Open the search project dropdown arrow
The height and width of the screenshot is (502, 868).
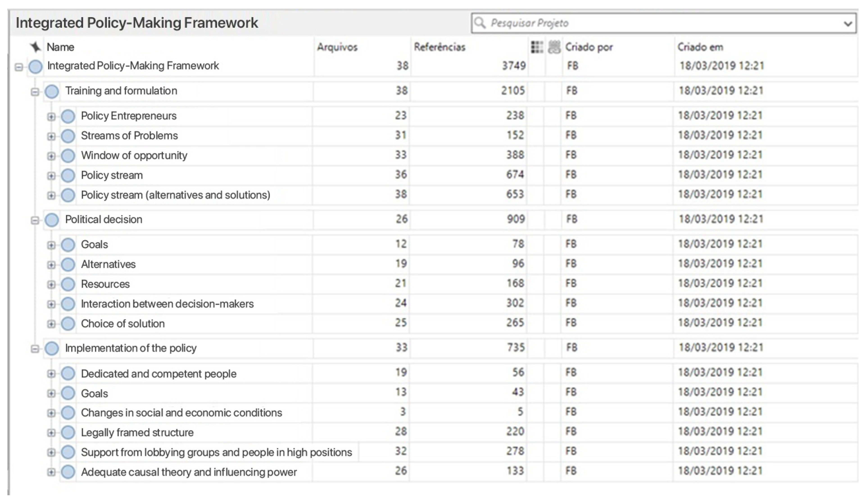point(848,24)
